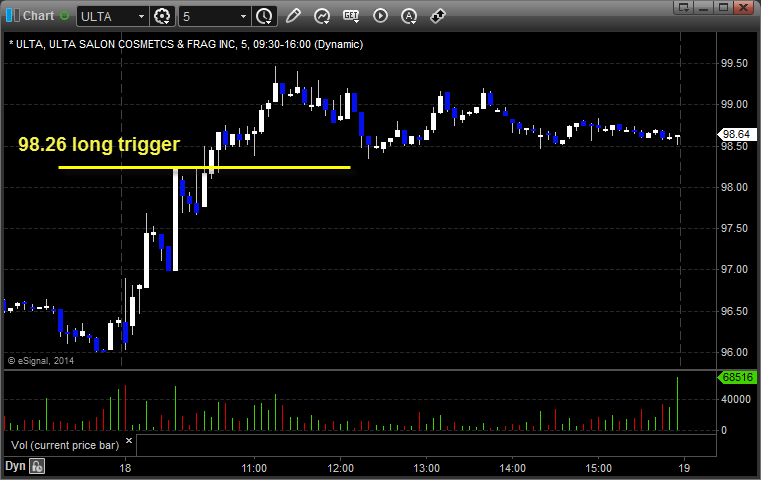Viewport: 761px width, 480px height.
Task: Open the window options dropdown icon
Action: pos(684,7)
